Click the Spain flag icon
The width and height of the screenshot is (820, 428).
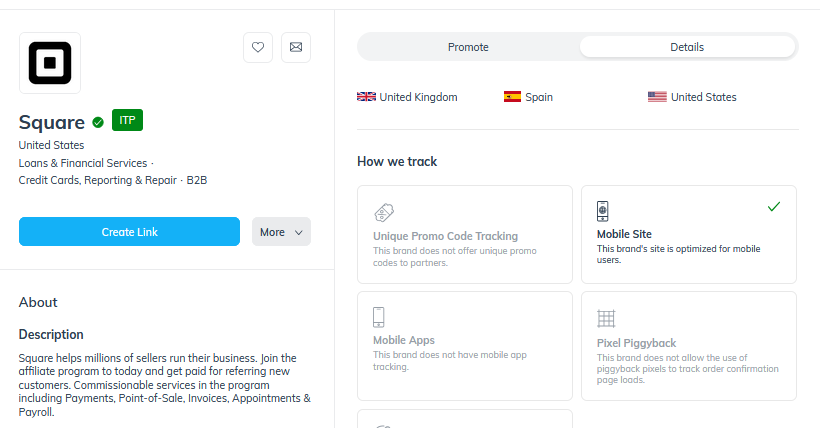pos(512,97)
